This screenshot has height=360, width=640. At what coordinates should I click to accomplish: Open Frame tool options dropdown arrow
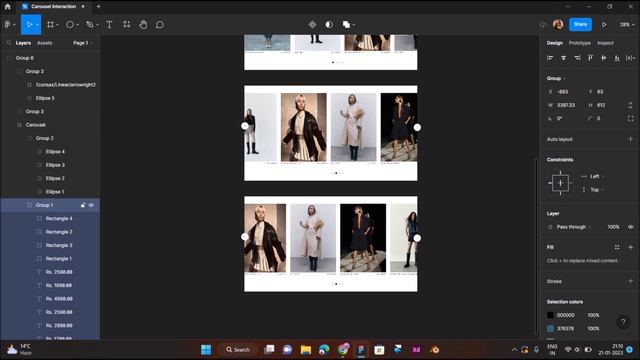pos(58,25)
